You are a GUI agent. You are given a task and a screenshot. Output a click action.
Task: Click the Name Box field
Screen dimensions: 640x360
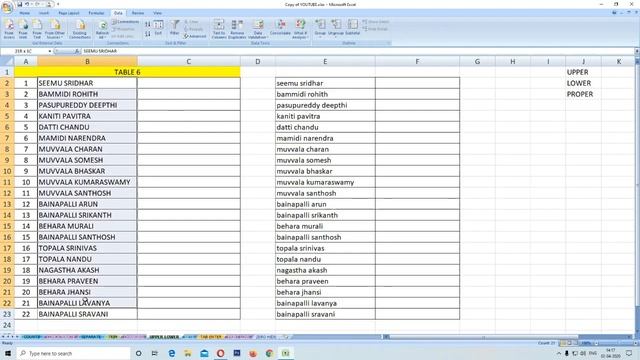(24, 51)
